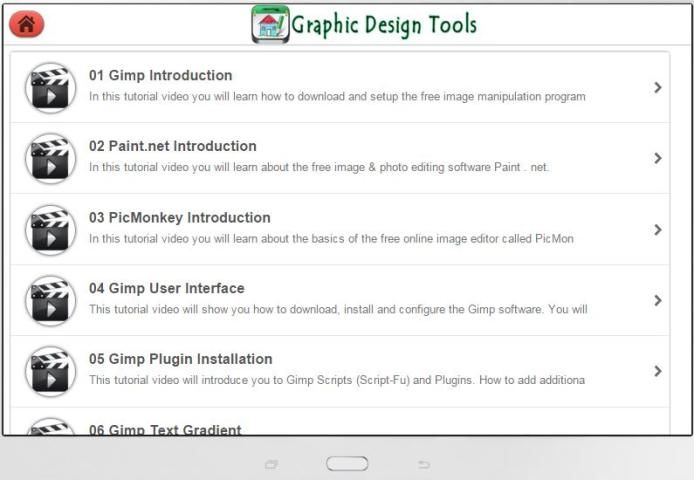Select the 01 Gimp Introduction title
694x480 pixels.
pos(160,75)
